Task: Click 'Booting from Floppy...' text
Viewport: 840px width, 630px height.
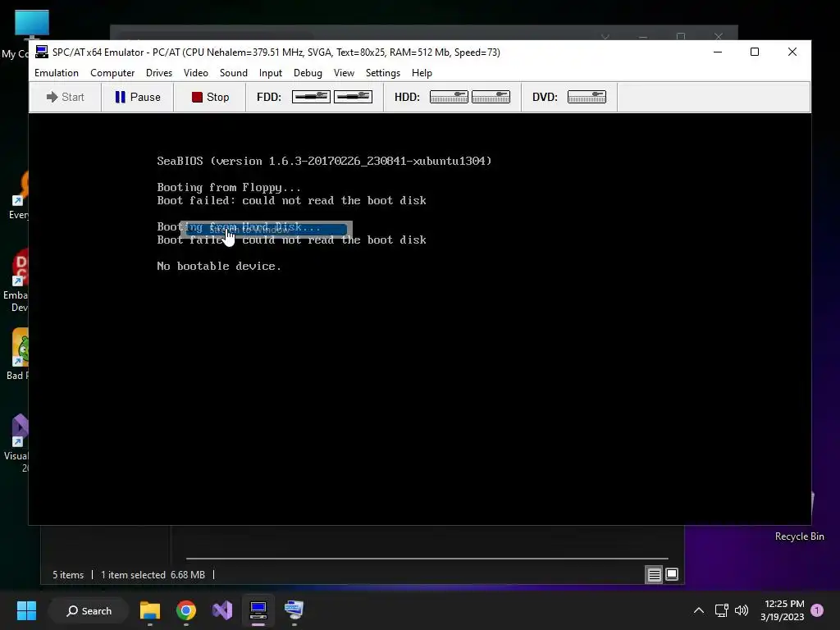Action: click(229, 188)
